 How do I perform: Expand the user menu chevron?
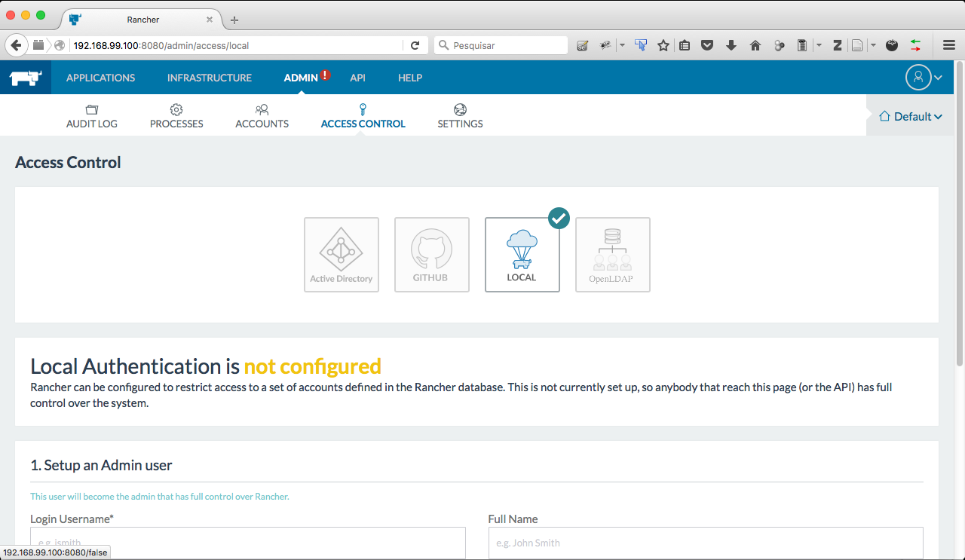(x=938, y=78)
